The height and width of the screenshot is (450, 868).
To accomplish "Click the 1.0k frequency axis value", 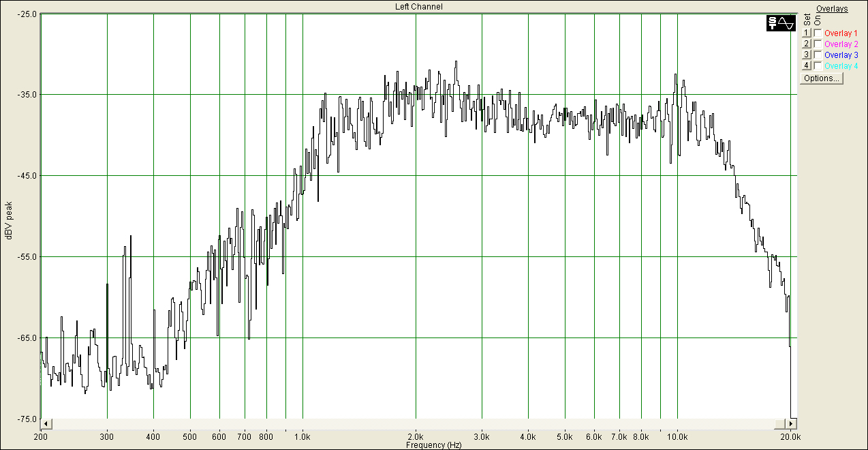I will coord(303,436).
